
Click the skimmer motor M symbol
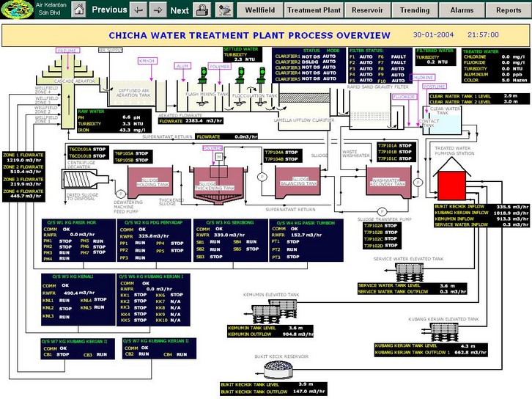click(219, 156)
